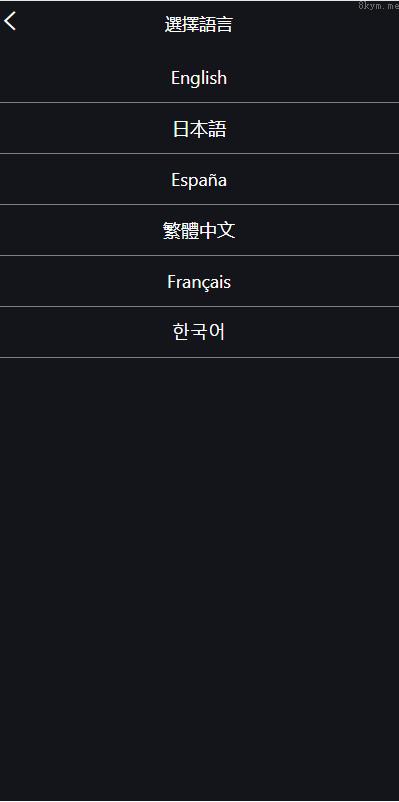Image resolution: width=399 pixels, height=802 pixels.
Task: Switch the interface to French
Action: click(x=200, y=281)
